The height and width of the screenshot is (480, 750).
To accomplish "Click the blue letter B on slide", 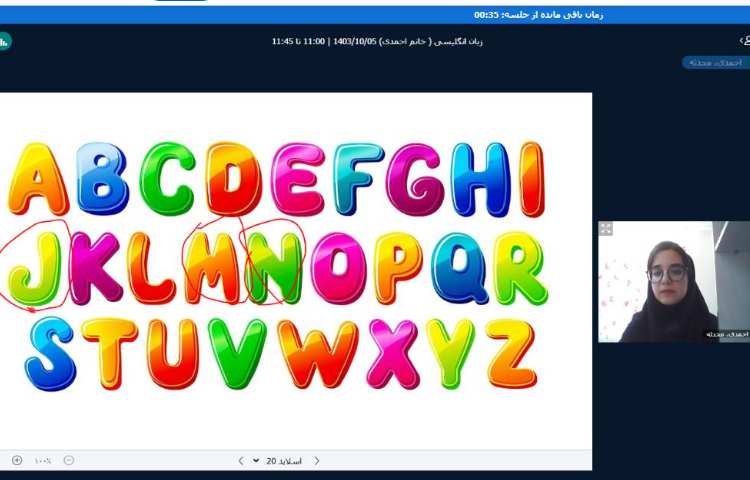I will click(x=102, y=179).
